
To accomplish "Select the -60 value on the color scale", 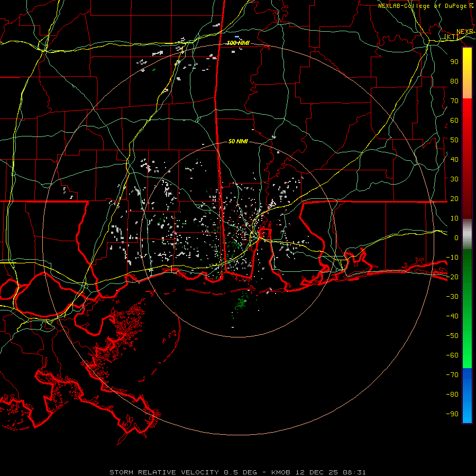I will (x=452, y=355).
